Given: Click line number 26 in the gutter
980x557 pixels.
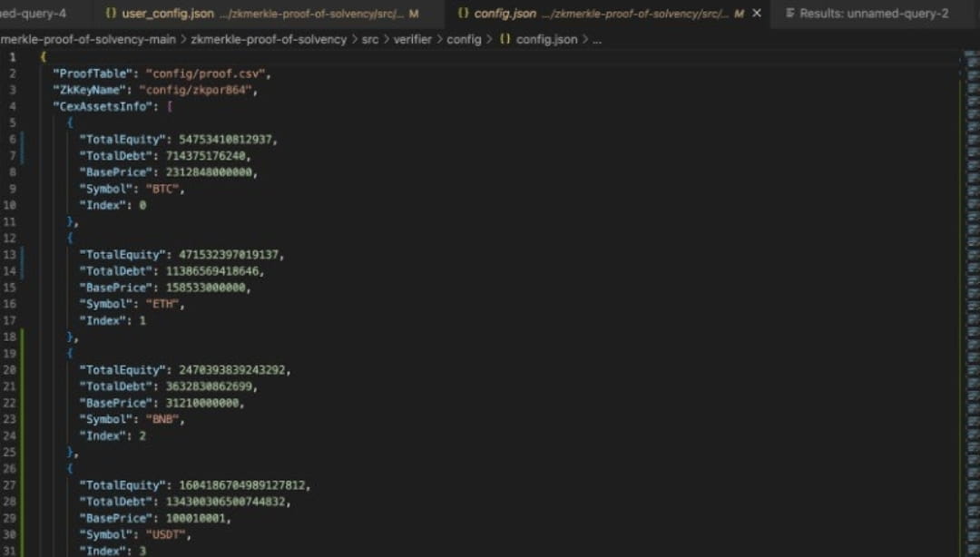Looking at the screenshot, I should coord(9,469).
